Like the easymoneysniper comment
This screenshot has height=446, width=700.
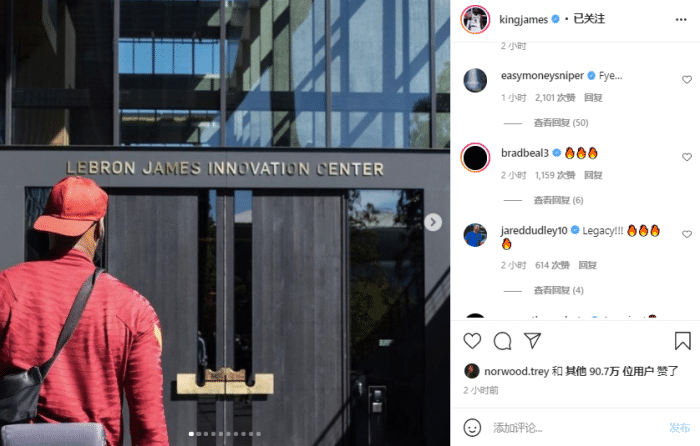click(x=687, y=79)
